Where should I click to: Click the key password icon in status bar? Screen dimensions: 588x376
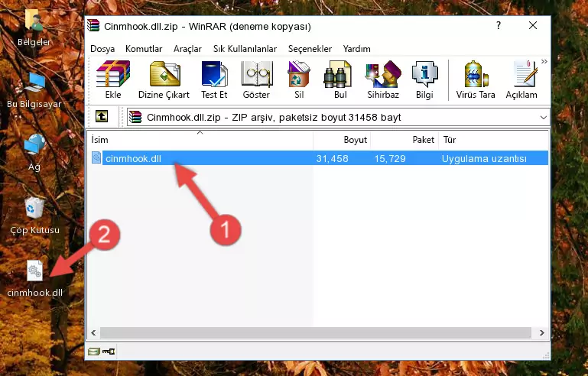pos(109,352)
